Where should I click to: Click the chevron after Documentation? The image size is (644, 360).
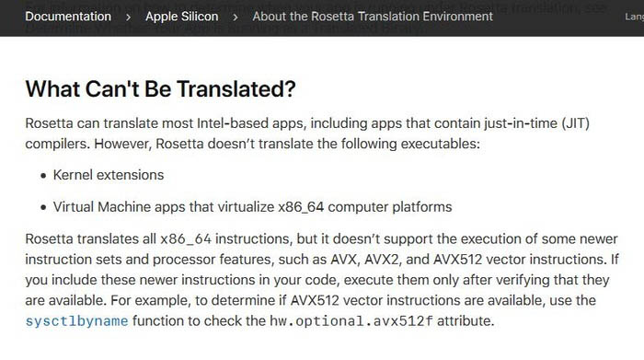pyautogui.click(x=128, y=17)
